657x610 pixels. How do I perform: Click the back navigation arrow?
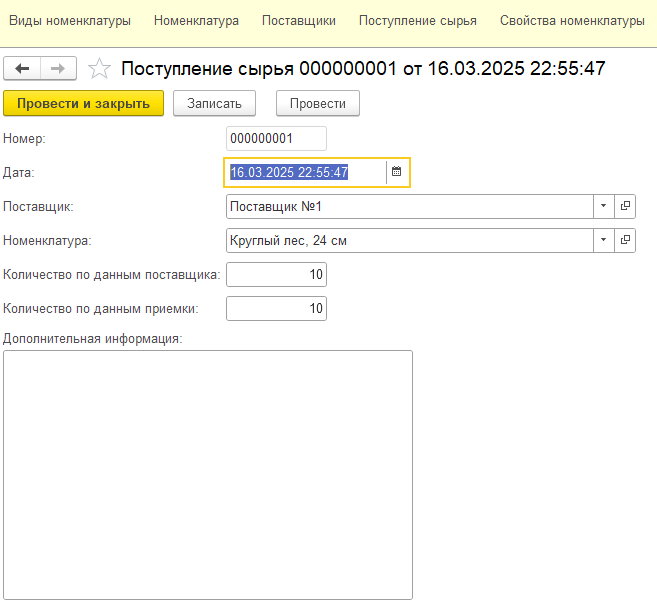22,68
